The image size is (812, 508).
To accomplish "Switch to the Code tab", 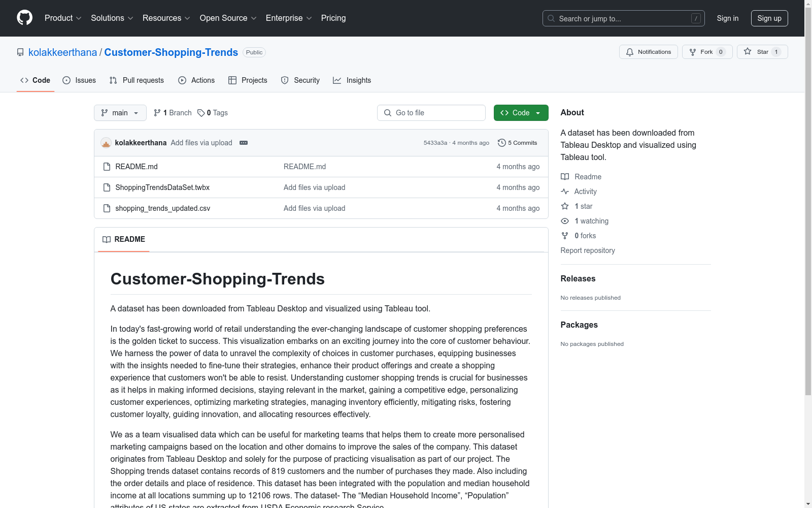I will pos(36,80).
